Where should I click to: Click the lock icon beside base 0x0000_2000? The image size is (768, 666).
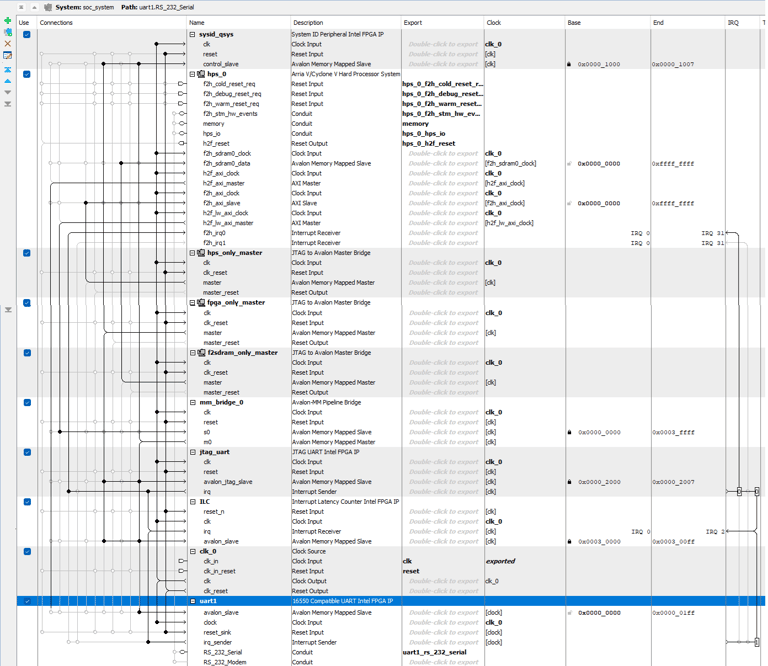pyautogui.click(x=569, y=482)
